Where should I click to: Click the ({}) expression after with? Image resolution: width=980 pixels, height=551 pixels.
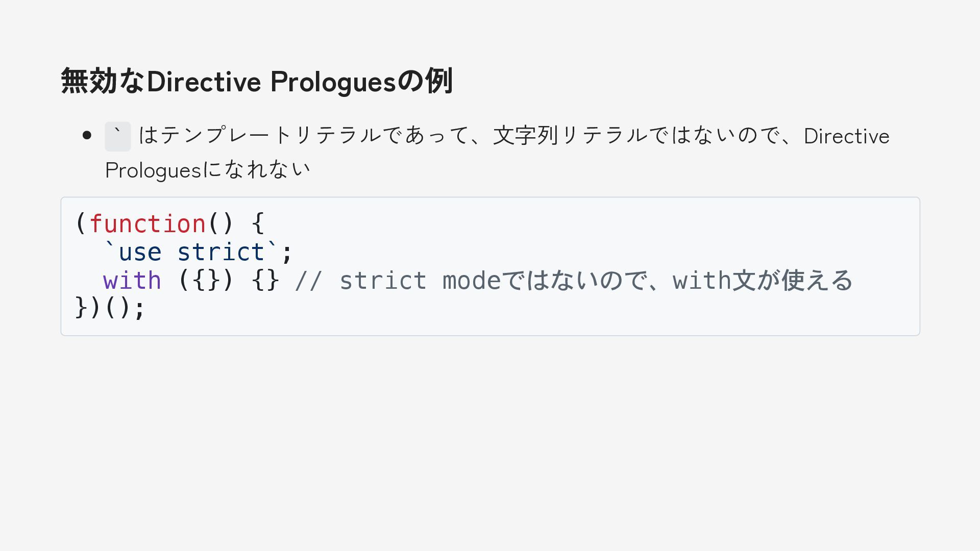point(206,281)
